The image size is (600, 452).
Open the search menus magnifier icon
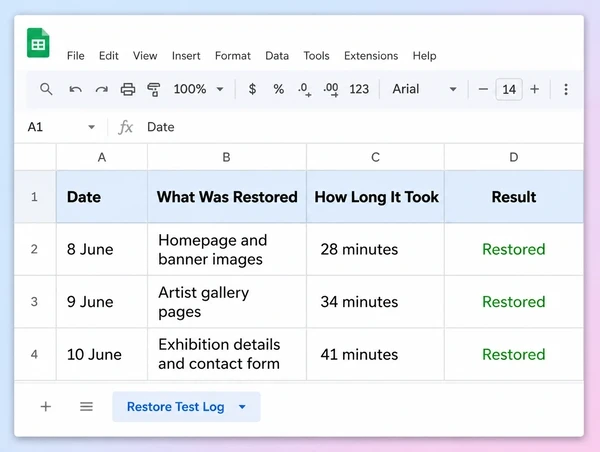(x=46, y=89)
